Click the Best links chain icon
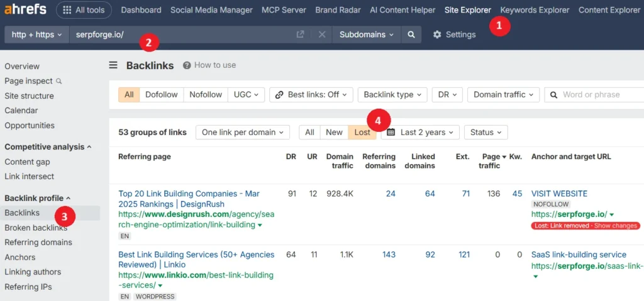 (x=279, y=95)
